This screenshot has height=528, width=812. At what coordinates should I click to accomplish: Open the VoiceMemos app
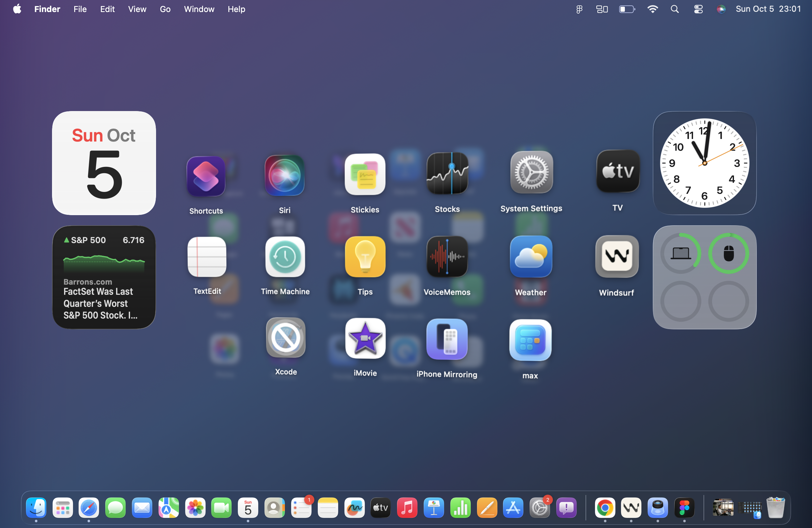pos(447,257)
